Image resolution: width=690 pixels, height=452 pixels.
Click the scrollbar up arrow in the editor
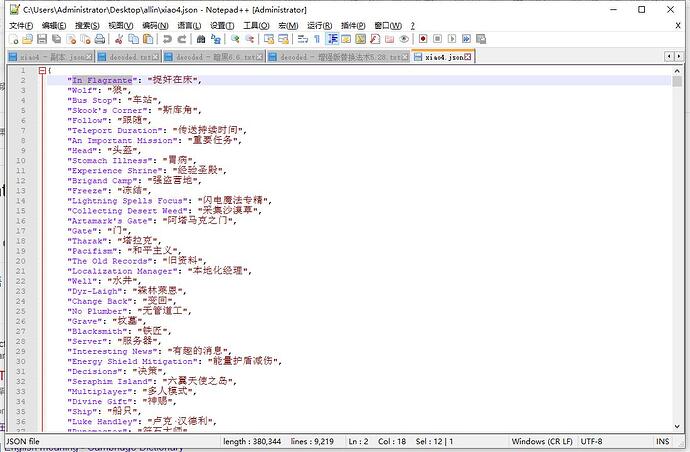coord(677,70)
